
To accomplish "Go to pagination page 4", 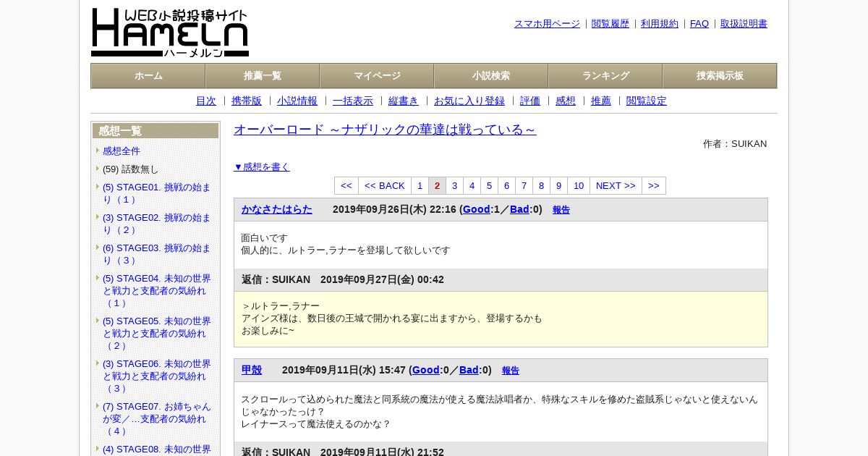I will point(472,186).
